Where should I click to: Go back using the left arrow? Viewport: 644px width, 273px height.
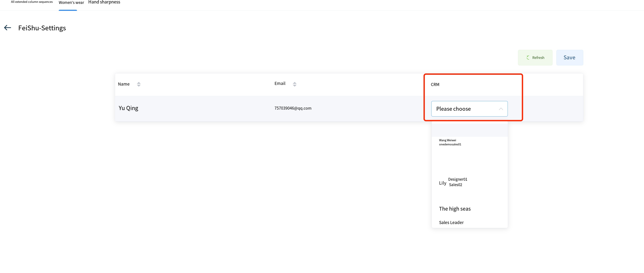coord(8,28)
